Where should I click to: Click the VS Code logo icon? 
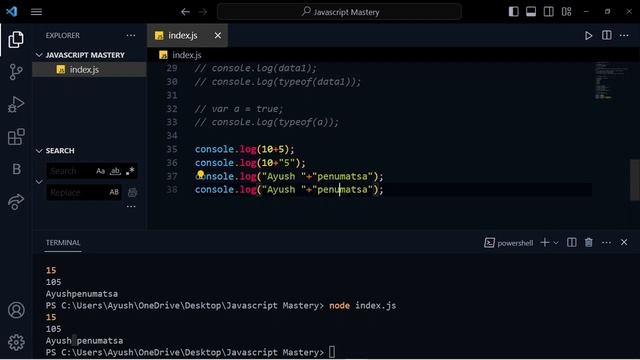(11, 11)
